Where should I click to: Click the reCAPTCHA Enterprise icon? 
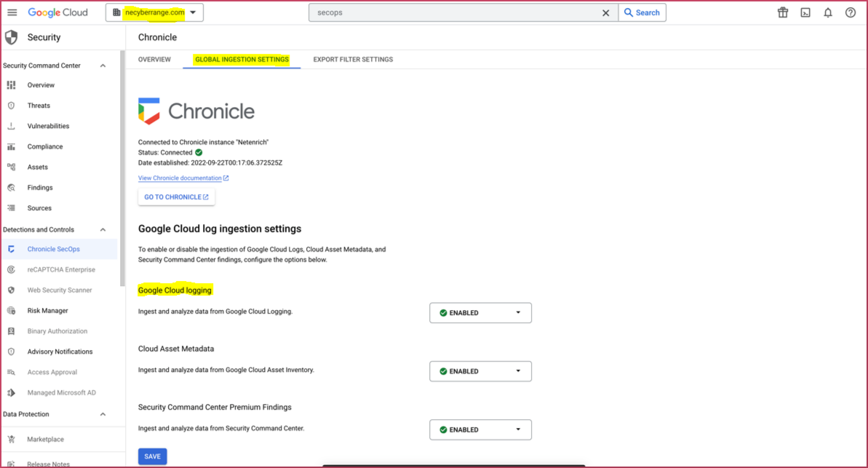tap(11, 270)
